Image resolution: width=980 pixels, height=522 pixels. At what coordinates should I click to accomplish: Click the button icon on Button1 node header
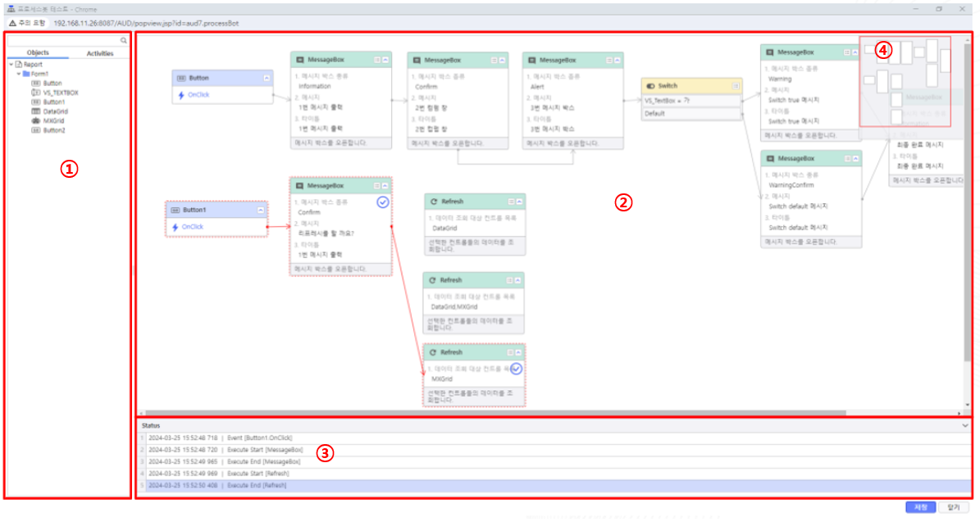coord(175,211)
